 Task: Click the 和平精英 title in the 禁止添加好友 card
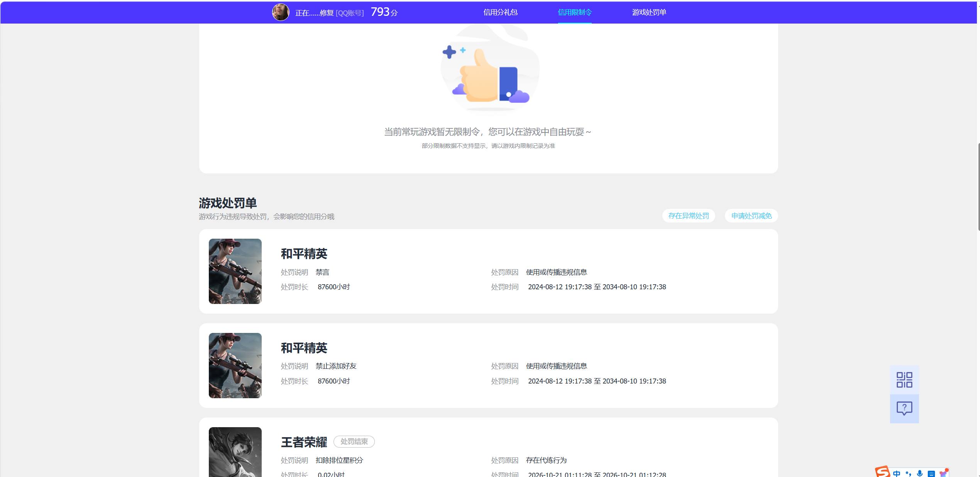click(304, 348)
